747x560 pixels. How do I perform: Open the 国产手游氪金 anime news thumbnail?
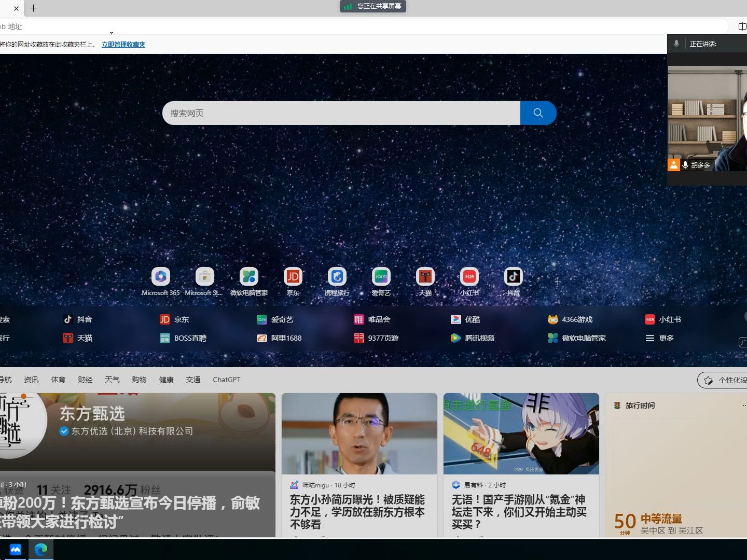pyautogui.click(x=521, y=433)
